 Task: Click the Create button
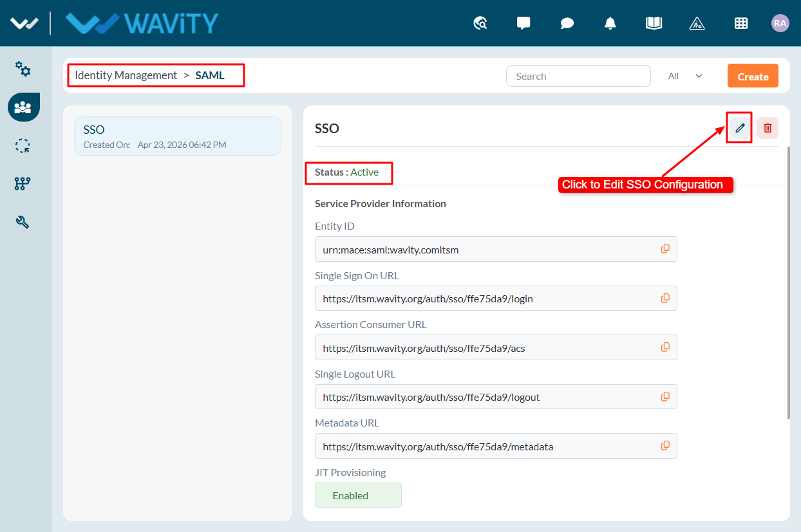(x=753, y=76)
